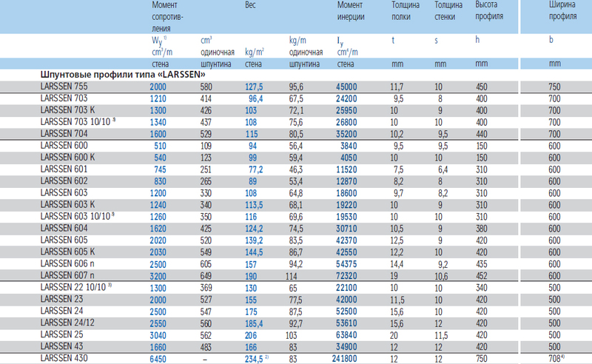Click the row label LARSSEN 430
592x364 pixels.
point(64,358)
